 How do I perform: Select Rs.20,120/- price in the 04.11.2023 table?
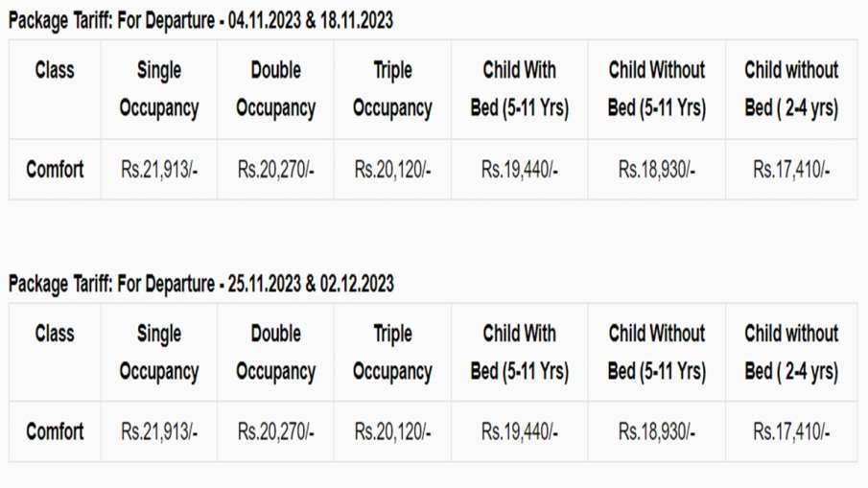(x=392, y=170)
